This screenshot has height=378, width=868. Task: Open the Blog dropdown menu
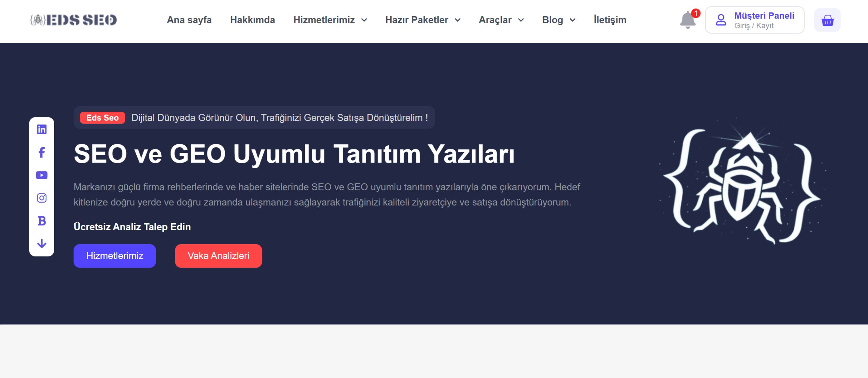559,20
